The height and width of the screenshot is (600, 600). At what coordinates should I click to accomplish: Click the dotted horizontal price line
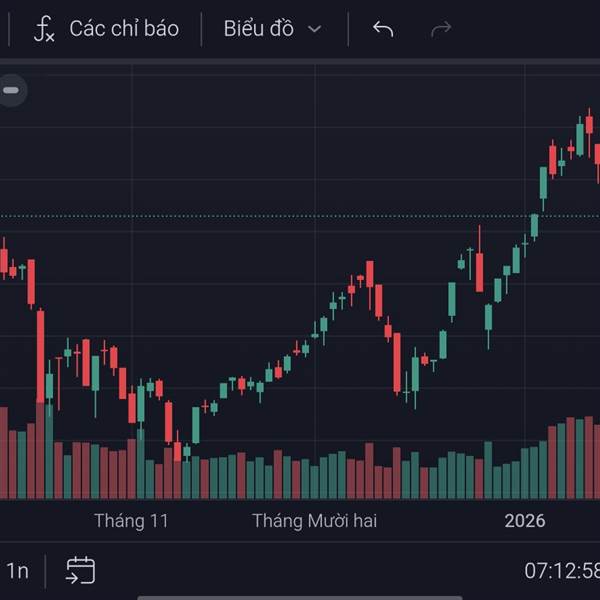click(300, 216)
